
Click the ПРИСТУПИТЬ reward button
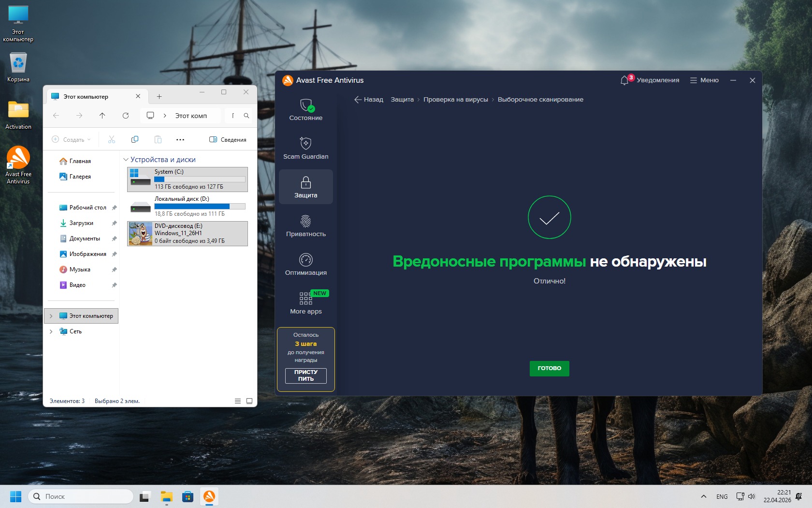click(x=305, y=375)
